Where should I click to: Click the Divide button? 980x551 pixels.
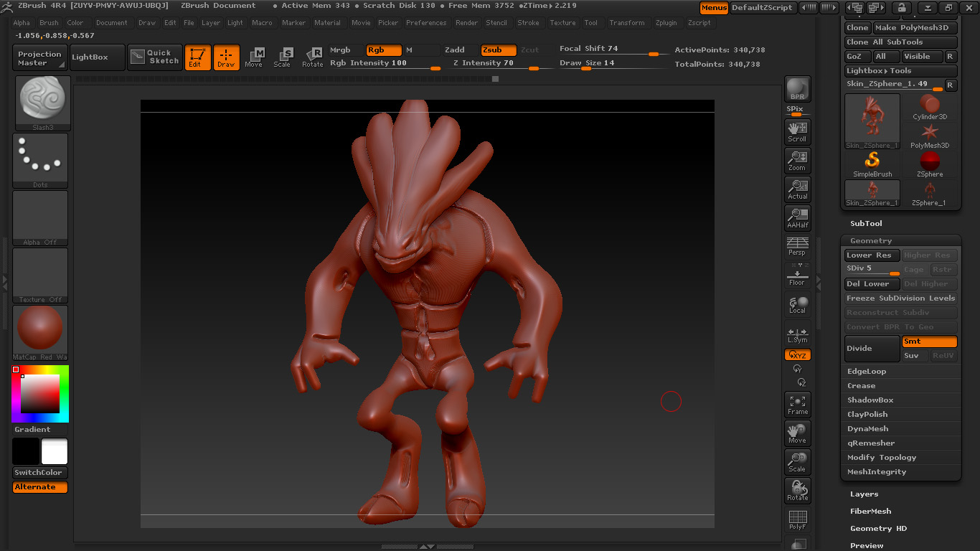[x=872, y=349]
